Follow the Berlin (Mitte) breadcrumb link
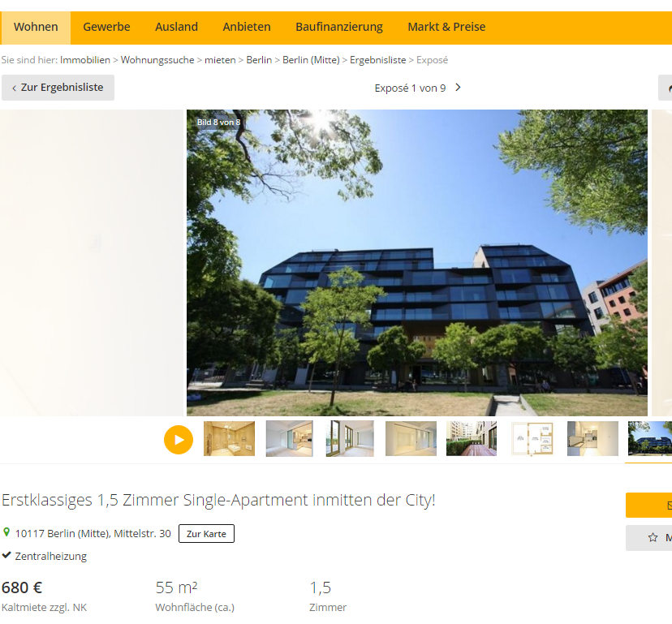The image size is (672, 624). [311, 60]
